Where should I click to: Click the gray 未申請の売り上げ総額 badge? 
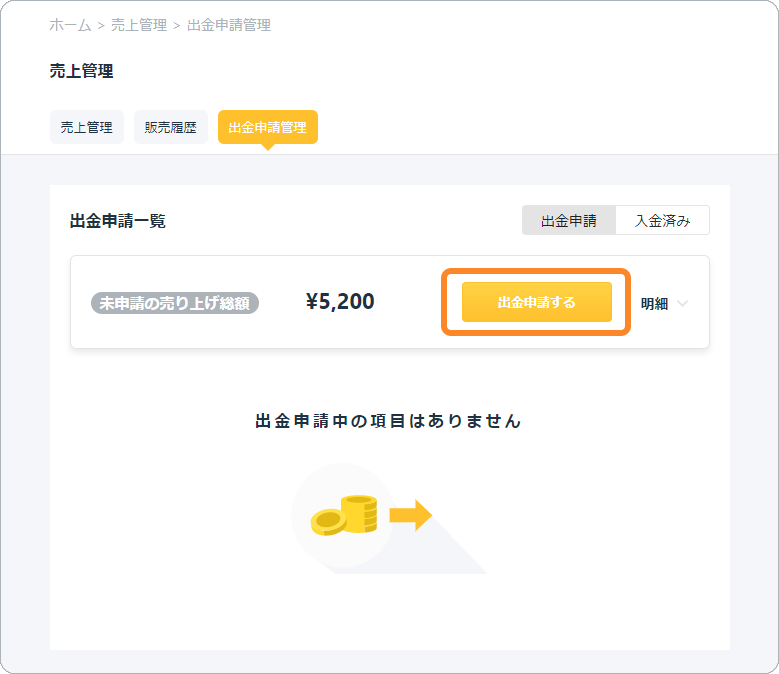pyautogui.click(x=175, y=303)
